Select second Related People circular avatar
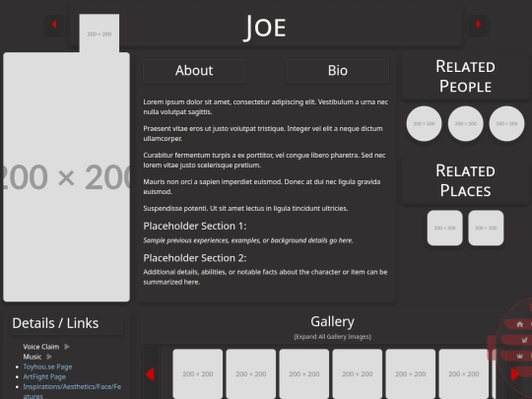Screen dimensions: 532x399 (x=465, y=124)
